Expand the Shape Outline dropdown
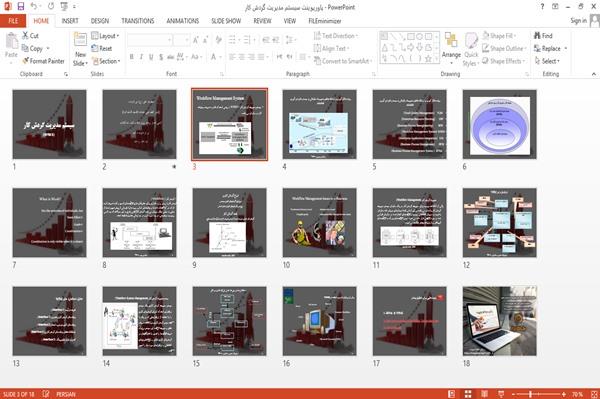Screen dimensions: 600x399 [504, 48]
